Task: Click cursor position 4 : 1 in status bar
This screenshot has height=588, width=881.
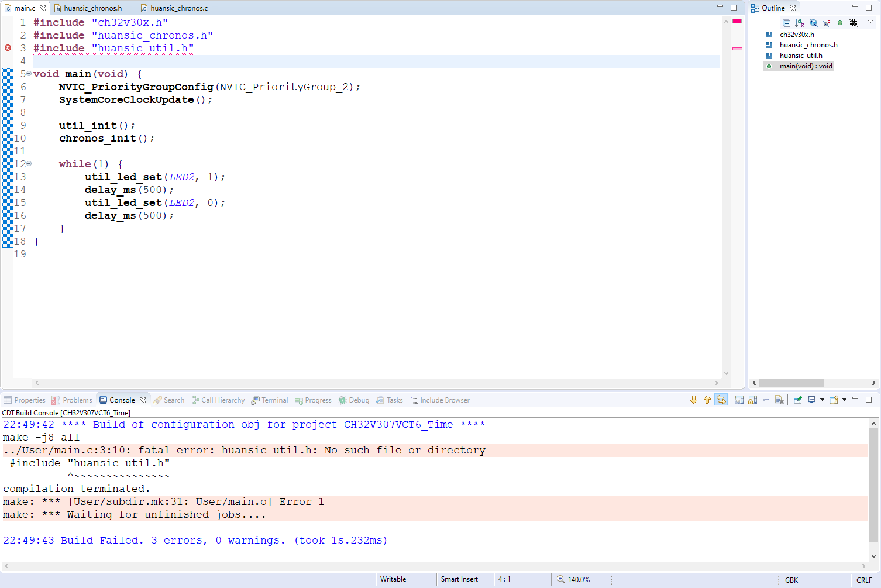Action: tap(504, 579)
